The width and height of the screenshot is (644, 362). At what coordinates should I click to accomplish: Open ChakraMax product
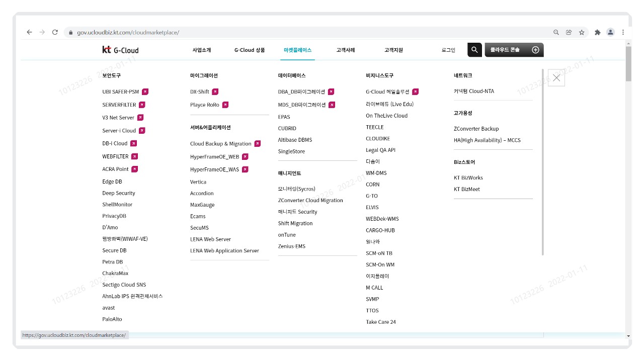pos(115,274)
